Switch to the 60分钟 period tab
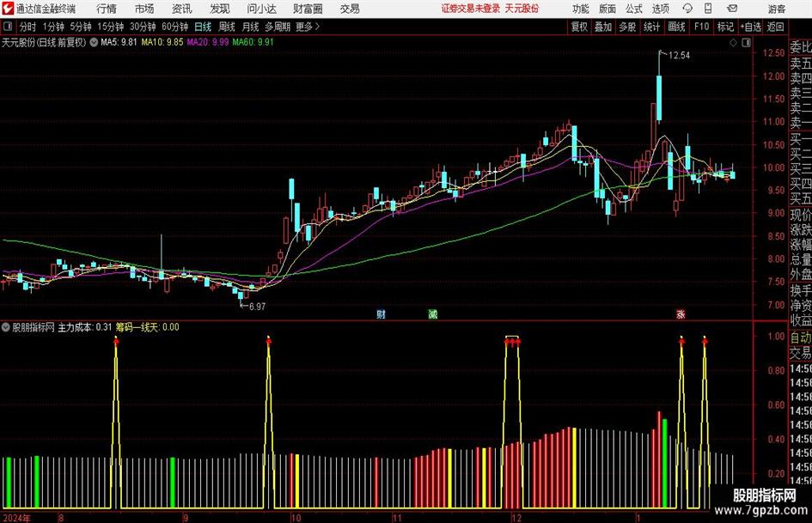The width and height of the screenshot is (812, 523). [174, 27]
